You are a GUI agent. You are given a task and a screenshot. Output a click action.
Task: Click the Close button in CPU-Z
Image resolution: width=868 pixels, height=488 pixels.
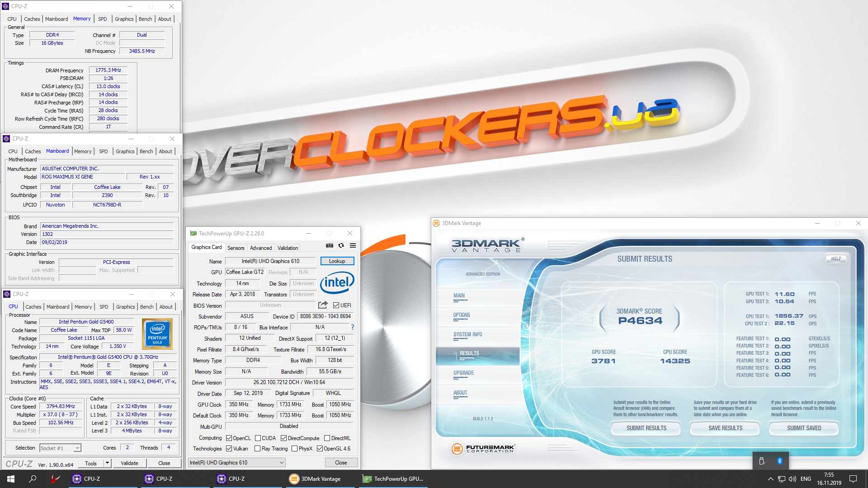point(164,463)
